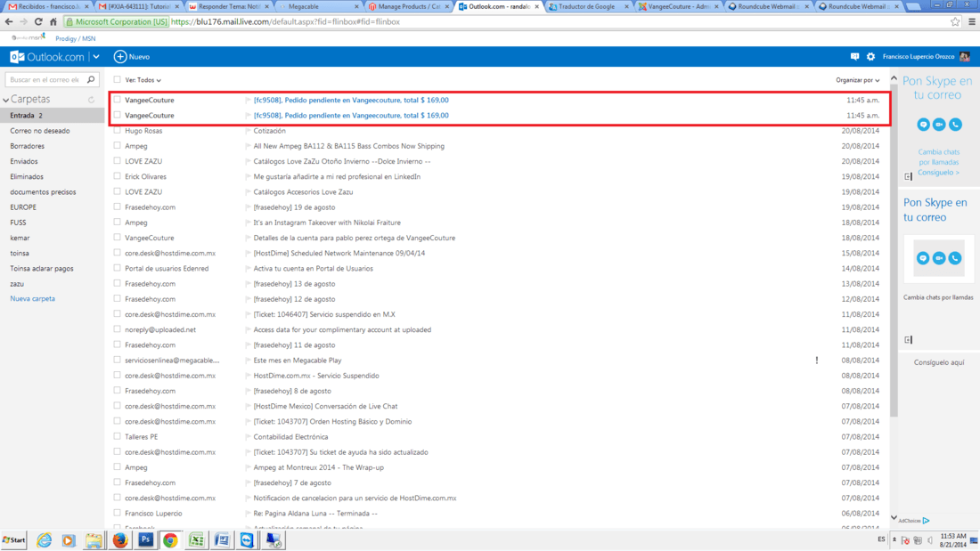980x551 pixels.
Task: Click the Skype video call icon in top ad
Action: pyautogui.click(x=939, y=125)
